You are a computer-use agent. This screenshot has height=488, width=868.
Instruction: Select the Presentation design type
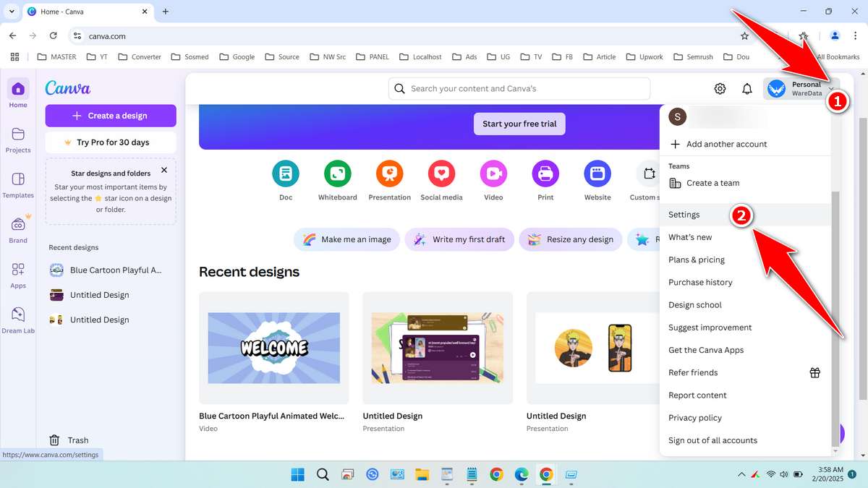tap(389, 179)
